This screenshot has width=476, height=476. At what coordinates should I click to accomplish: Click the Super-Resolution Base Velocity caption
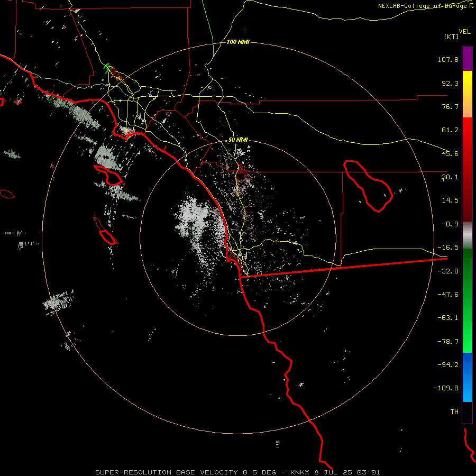click(x=237, y=472)
